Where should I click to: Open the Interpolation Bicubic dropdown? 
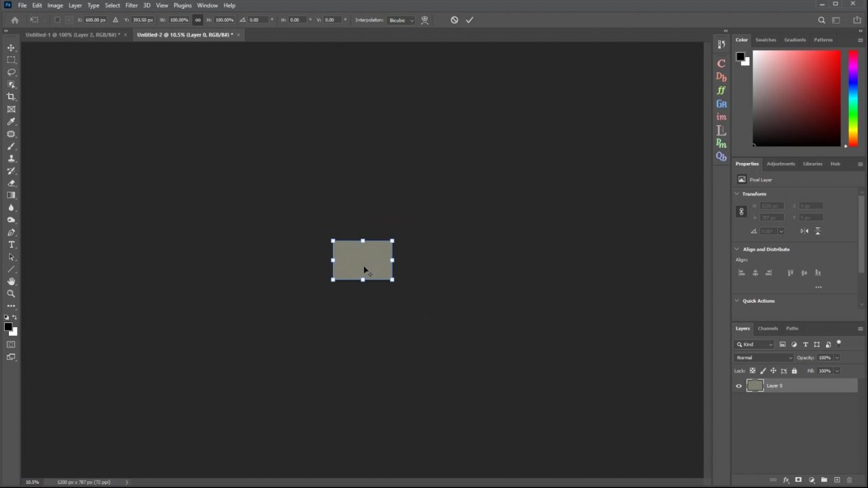[401, 20]
